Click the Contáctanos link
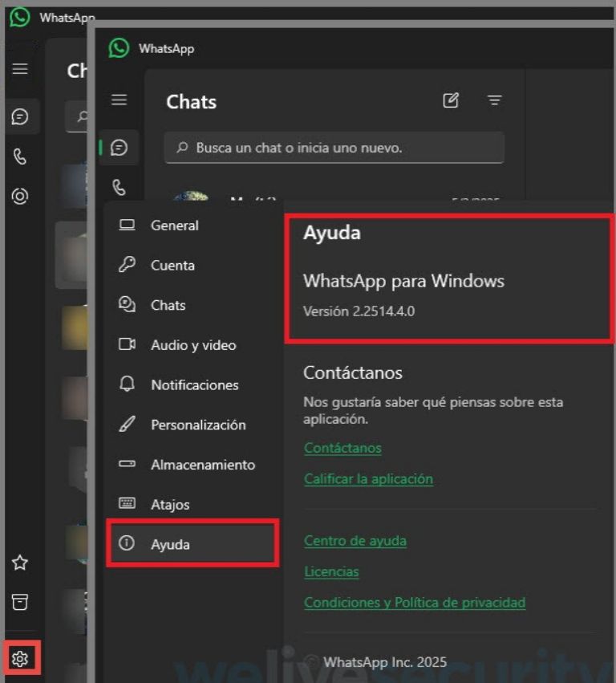 coord(342,448)
